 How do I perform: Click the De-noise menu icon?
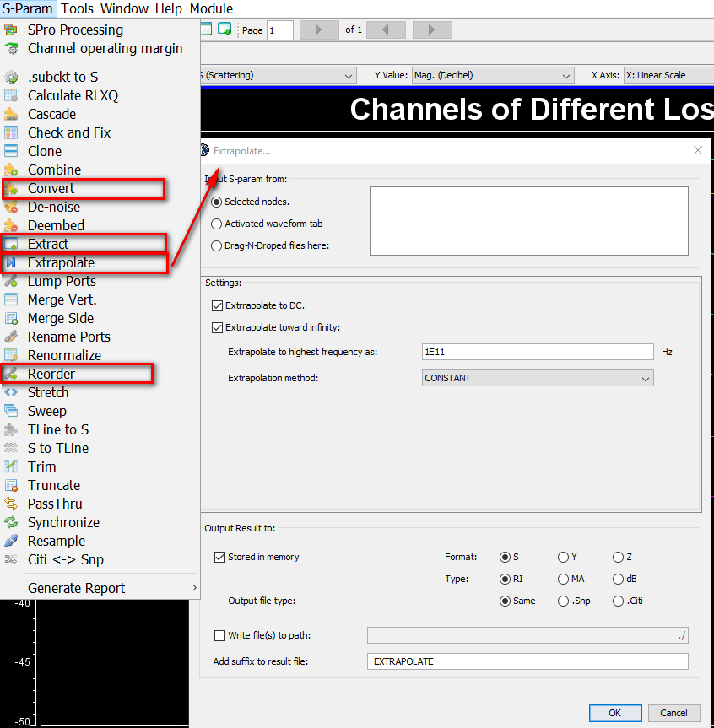[x=11, y=207]
